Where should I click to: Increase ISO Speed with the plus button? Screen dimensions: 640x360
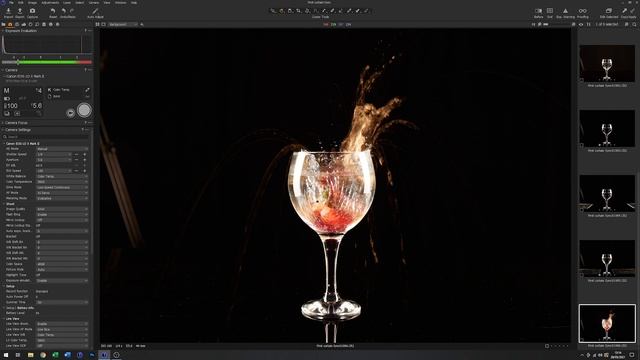click(84, 171)
